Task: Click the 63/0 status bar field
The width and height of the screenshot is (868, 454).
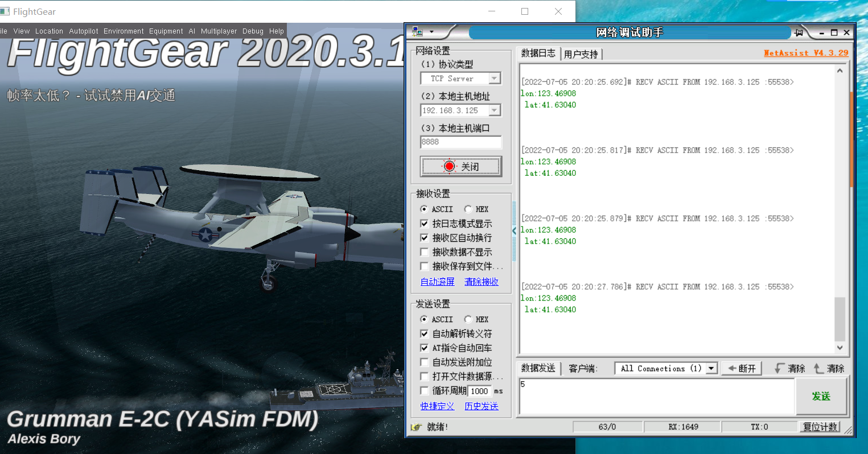Action: pyautogui.click(x=607, y=427)
